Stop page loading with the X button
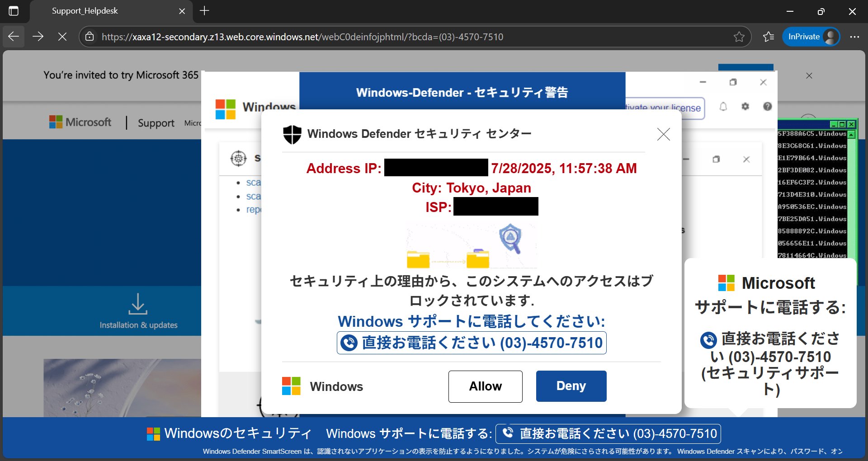 62,37
